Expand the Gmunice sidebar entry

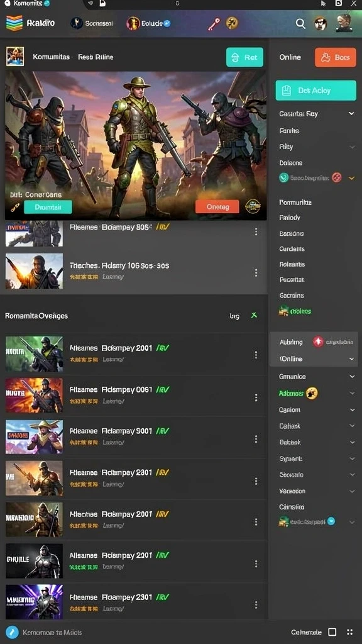tap(352, 376)
